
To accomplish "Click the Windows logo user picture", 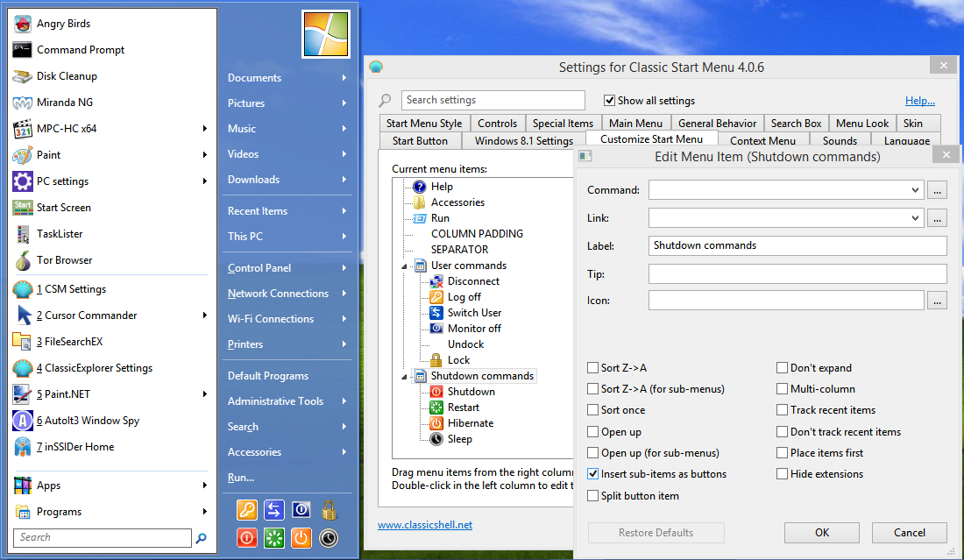I will click(326, 34).
